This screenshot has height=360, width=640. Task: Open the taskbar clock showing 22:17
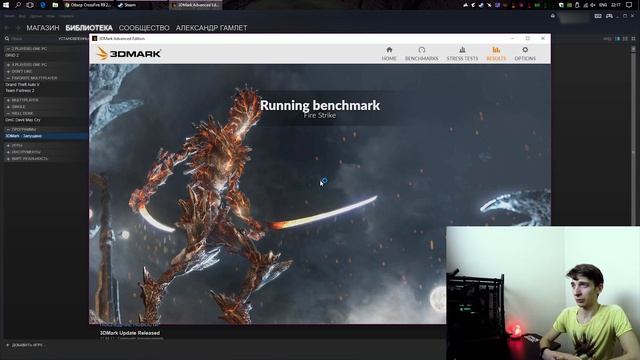tap(616, 5)
